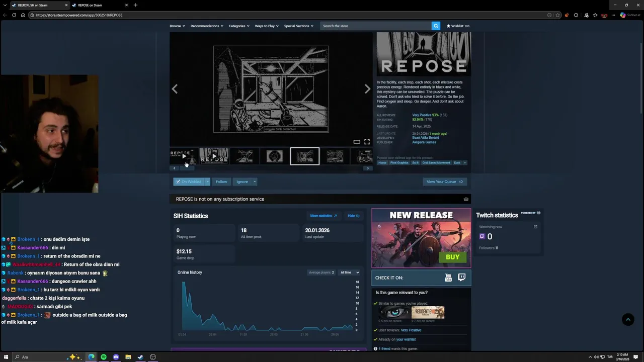Open File Explorer from the taskbar
The width and height of the screenshot is (644, 362).
128,357
